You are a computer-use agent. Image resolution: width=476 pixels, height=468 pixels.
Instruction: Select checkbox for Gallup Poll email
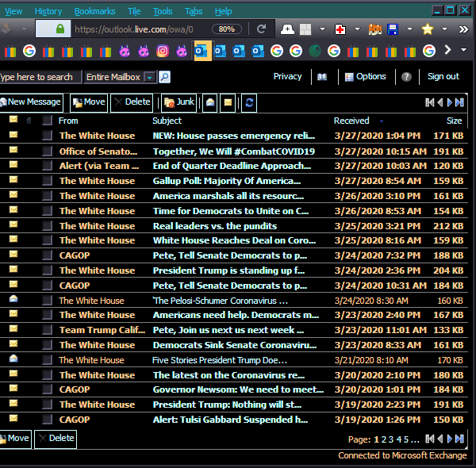(x=47, y=181)
